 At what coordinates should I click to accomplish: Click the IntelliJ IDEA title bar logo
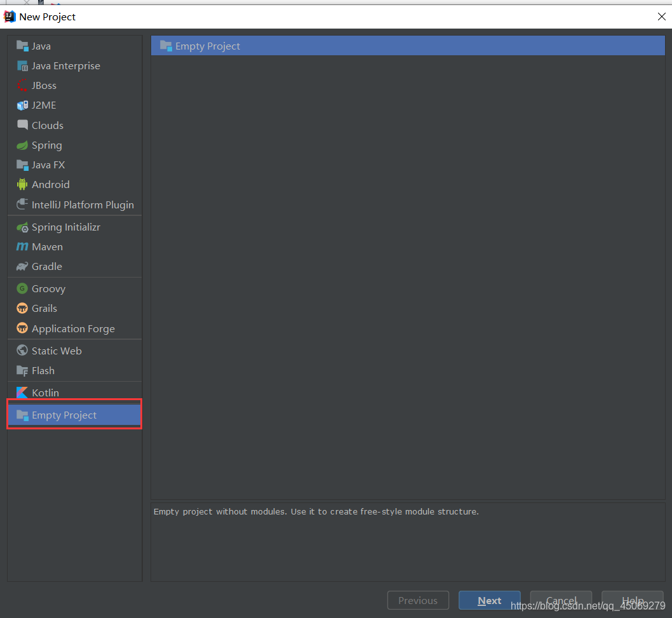point(10,17)
